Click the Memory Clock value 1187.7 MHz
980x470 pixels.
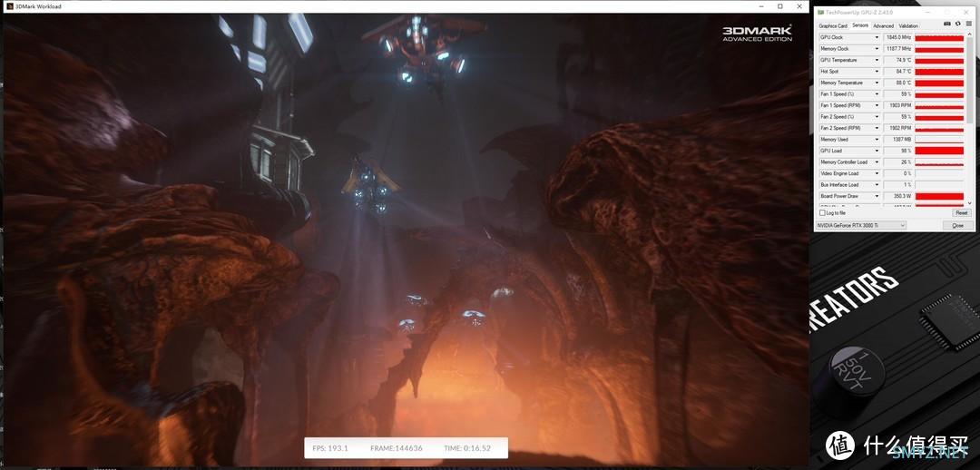898,49
